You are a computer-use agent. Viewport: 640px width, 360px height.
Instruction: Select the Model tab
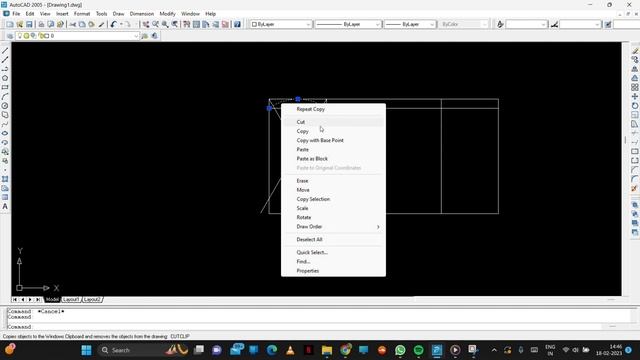pyautogui.click(x=52, y=300)
